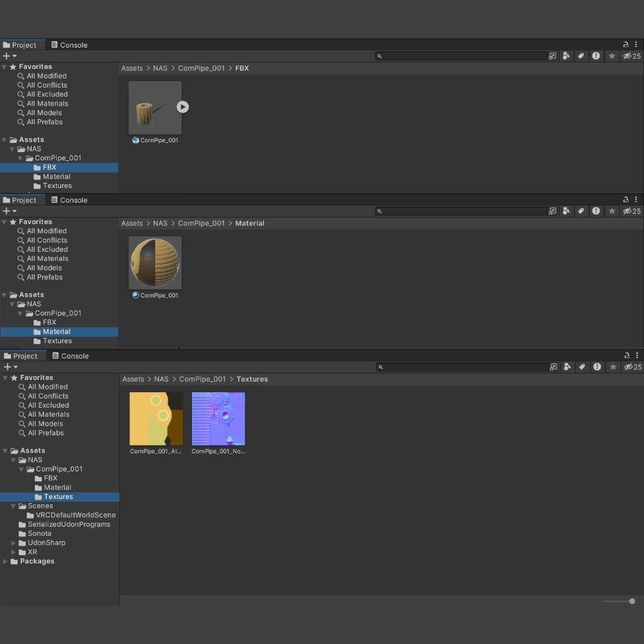This screenshot has width=644, height=644.
Task: Click Search by Label icon in FBX folder panel
Action: click(581, 56)
